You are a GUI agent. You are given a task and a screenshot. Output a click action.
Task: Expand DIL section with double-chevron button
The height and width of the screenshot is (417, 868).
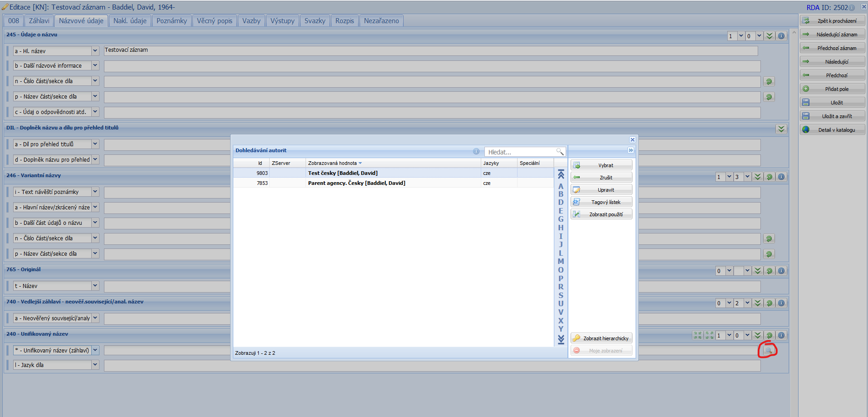click(781, 129)
